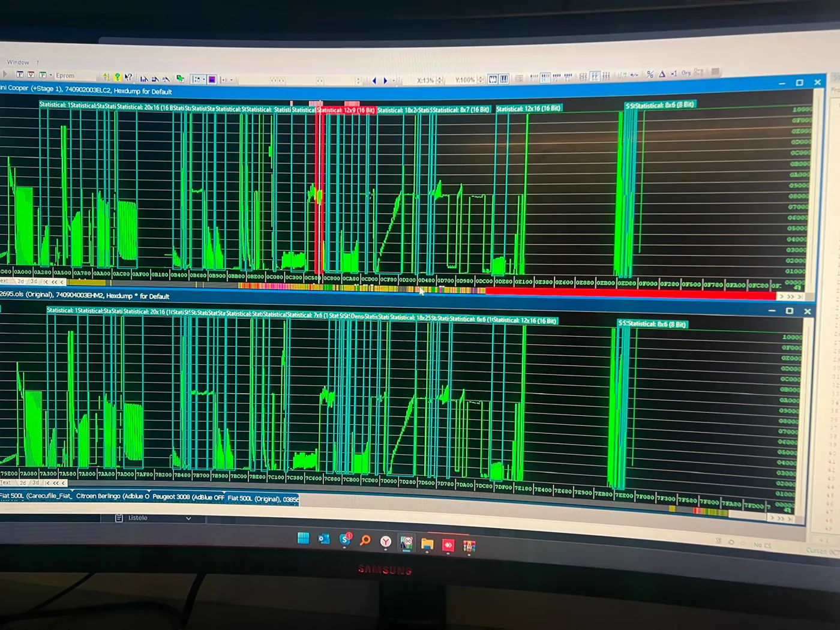The height and width of the screenshot is (630, 840).
Task: Click the F folder toolbar icon
Action: click(20, 75)
